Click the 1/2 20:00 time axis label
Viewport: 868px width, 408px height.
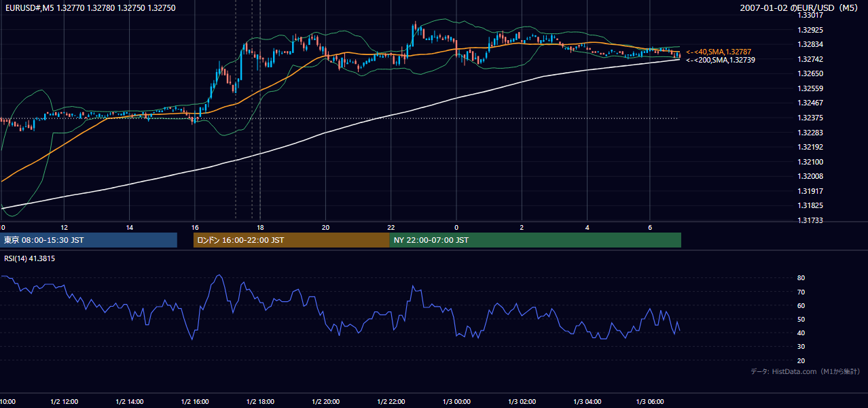[x=325, y=402]
